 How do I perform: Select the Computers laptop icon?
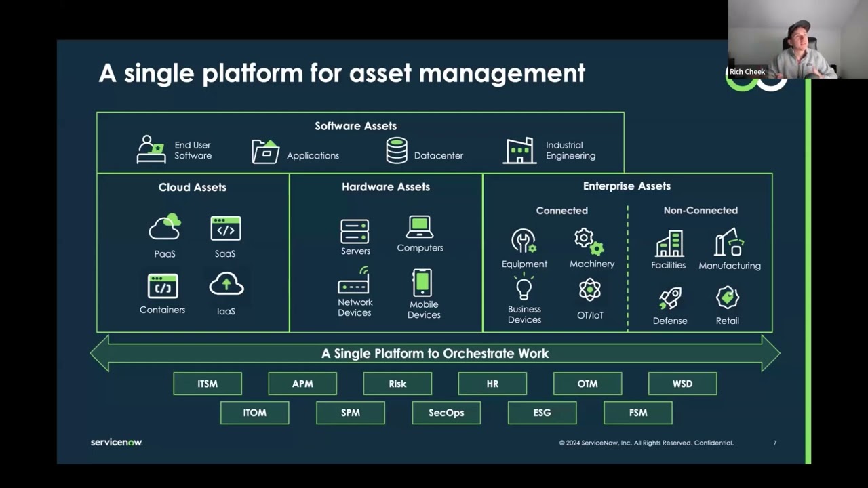(x=420, y=227)
